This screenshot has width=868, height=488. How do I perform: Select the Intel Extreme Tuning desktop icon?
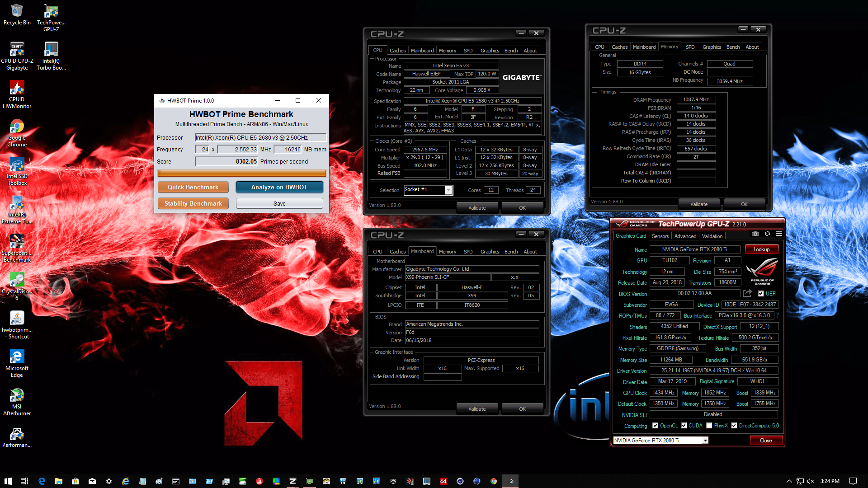tap(17, 210)
